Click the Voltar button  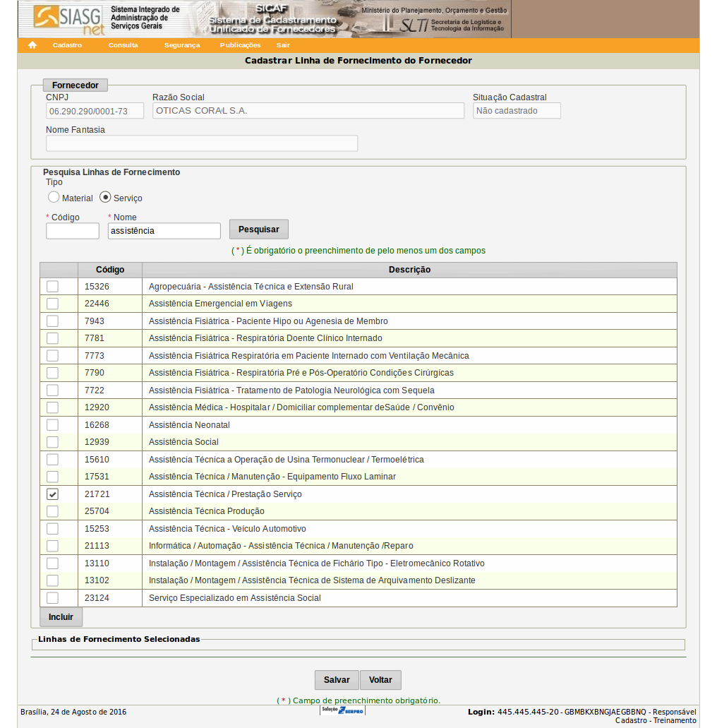point(380,680)
